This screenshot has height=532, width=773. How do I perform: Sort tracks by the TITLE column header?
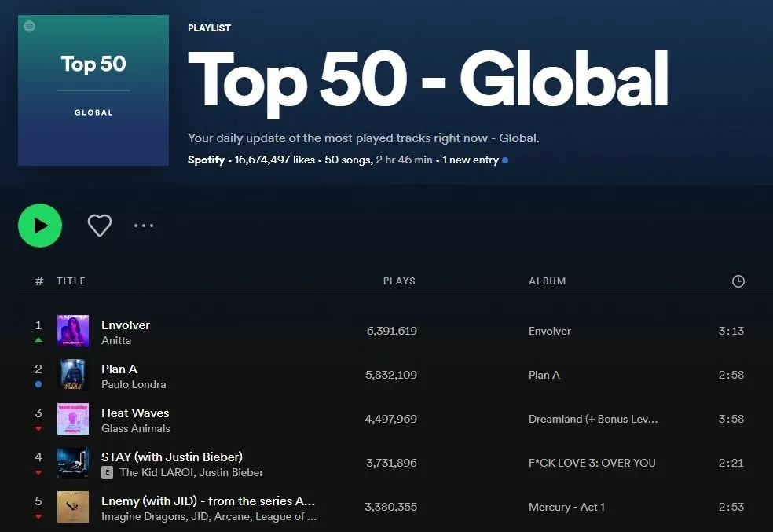71,281
